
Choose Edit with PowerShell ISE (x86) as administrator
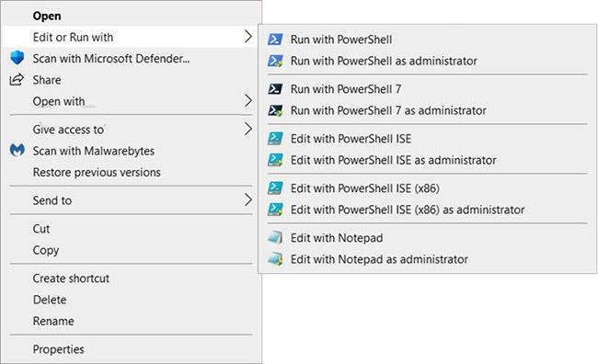click(x=428, y=210)
